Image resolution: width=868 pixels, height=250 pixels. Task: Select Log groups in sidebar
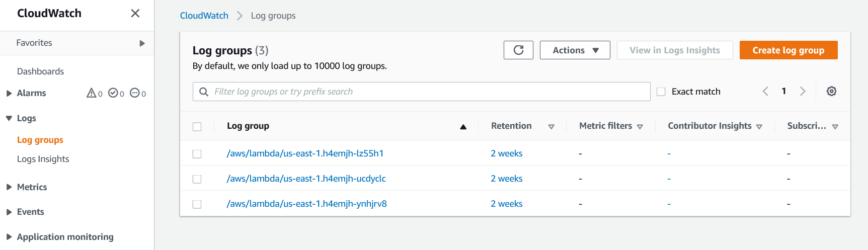click(40, 140)
